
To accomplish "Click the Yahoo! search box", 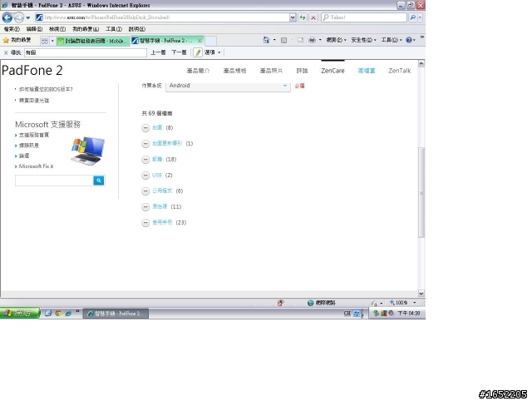I will click(x=364, y=17).
